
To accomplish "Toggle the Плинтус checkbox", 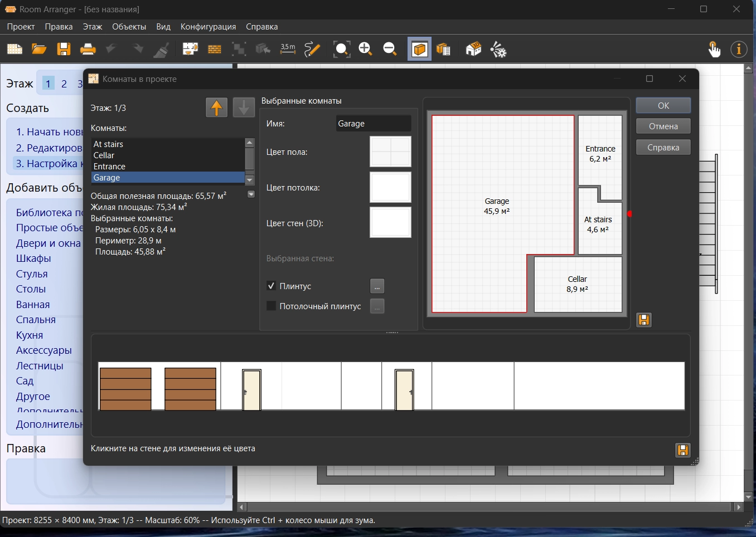I will click(272, 286).
